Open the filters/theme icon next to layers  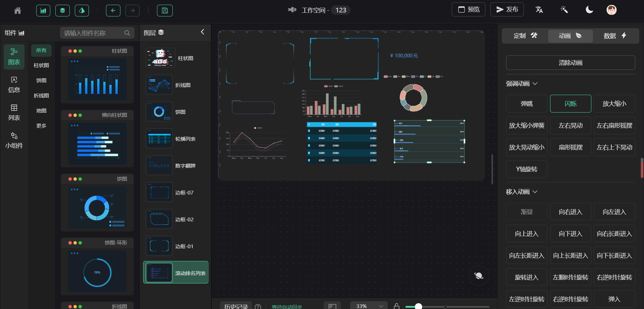82,10
